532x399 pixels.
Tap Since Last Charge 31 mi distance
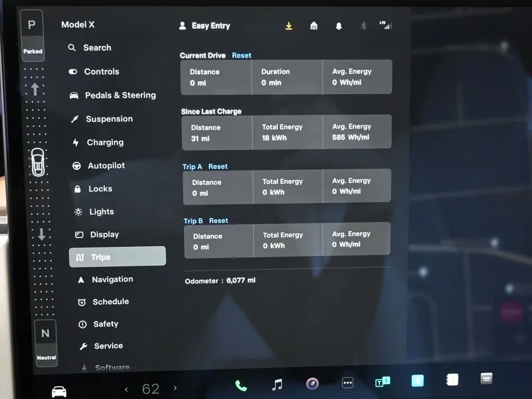coord(217,132)
